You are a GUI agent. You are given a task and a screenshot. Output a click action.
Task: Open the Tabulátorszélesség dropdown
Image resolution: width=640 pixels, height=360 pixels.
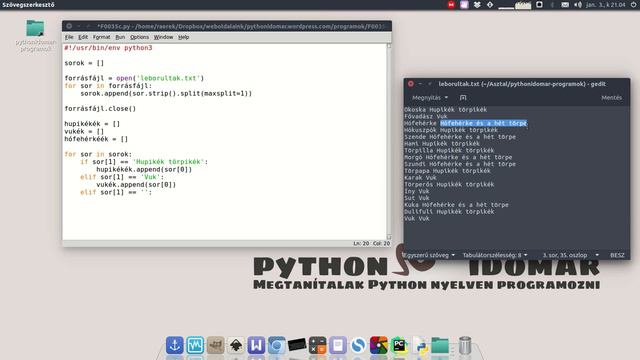[495, 255]
